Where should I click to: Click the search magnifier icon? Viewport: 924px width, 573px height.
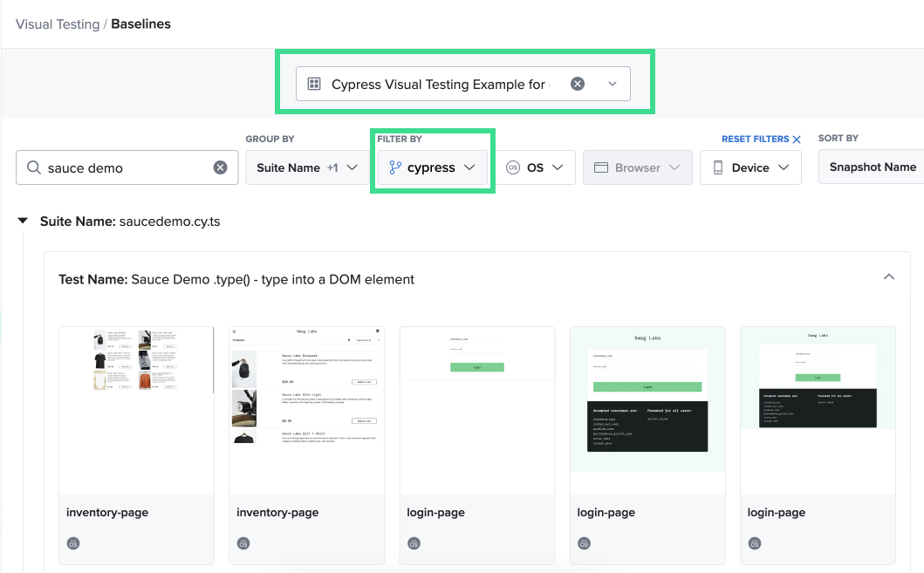[34, 167]
